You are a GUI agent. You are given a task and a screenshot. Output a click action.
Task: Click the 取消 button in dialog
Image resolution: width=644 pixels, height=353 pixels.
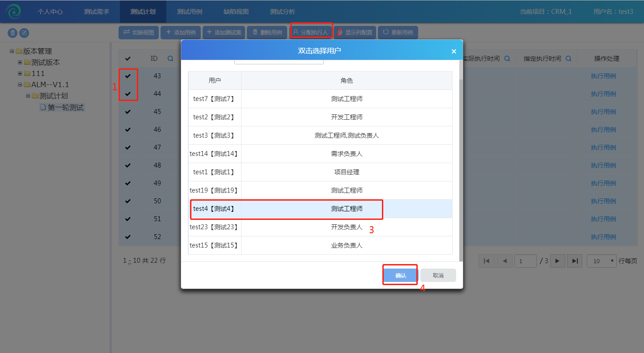(x=438, y=275)
